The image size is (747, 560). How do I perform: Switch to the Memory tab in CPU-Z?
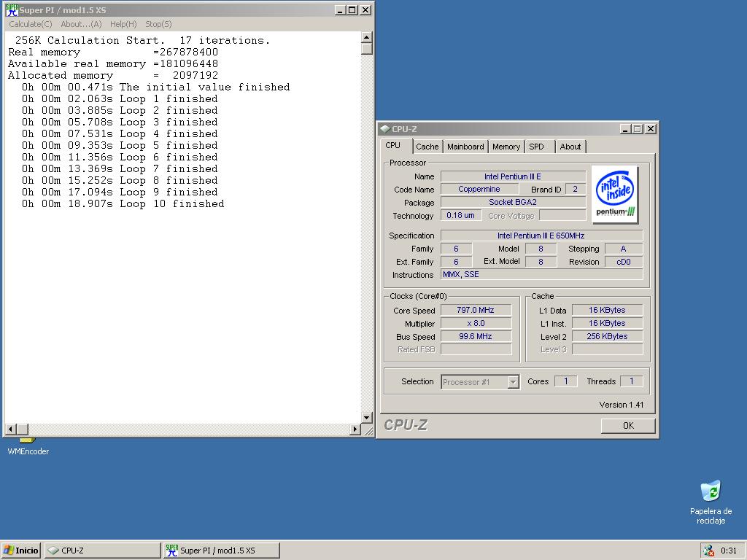506,147
